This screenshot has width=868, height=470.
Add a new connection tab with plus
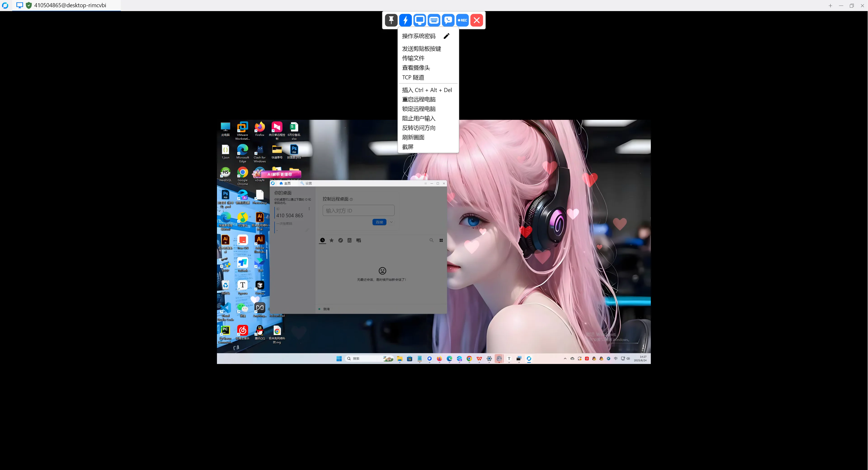pos(830,5)
